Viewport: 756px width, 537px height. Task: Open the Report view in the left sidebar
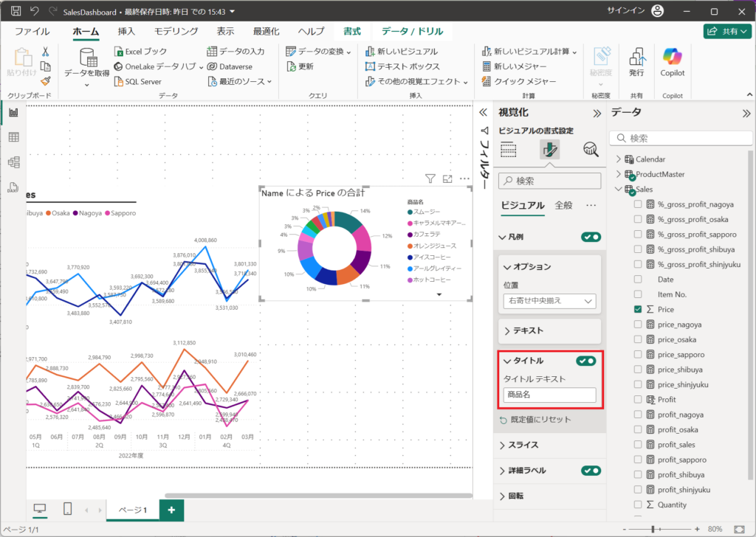pos(13,112)
